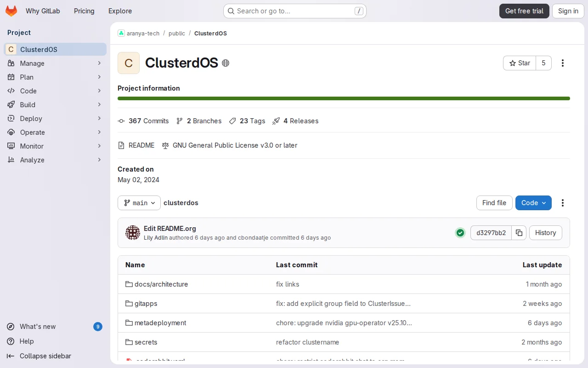Click the What's new 9 badge

pos(97,327)
